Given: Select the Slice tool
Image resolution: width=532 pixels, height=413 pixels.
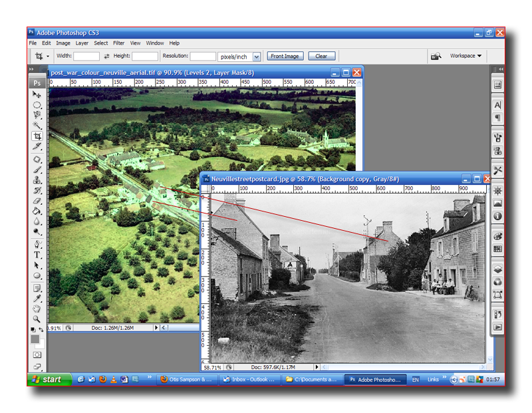Looking at the screenshot, I should point(37,146).
